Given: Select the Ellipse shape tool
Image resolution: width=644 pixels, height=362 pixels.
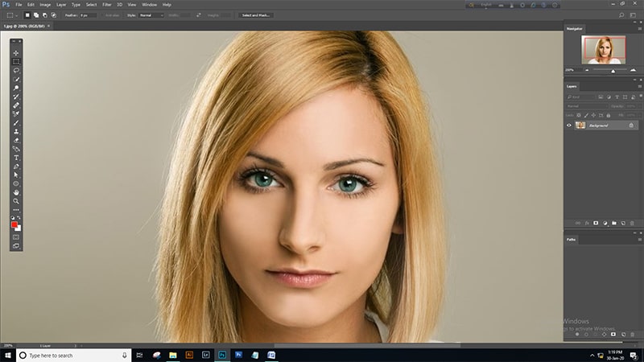Looking at the screenshot, I should [16, 184].
